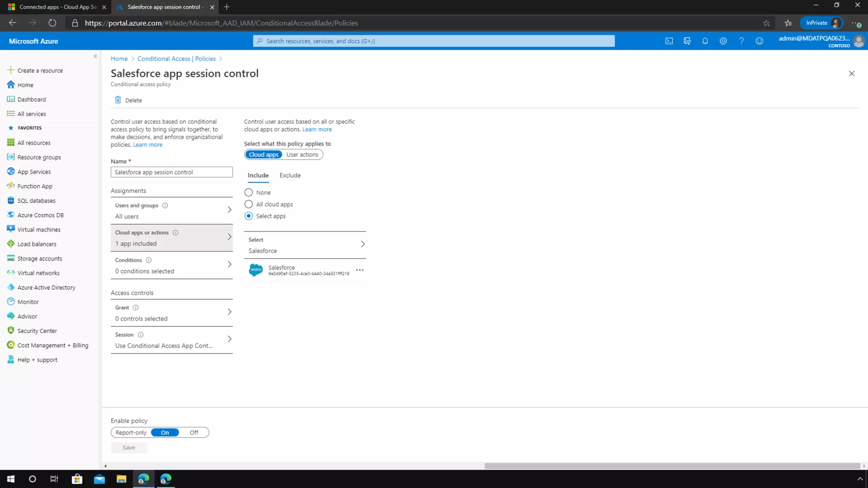Expand Conditions settings chevron
This screenshot has height=488, width=868.
pyautogui.click(x=229, y=264)
